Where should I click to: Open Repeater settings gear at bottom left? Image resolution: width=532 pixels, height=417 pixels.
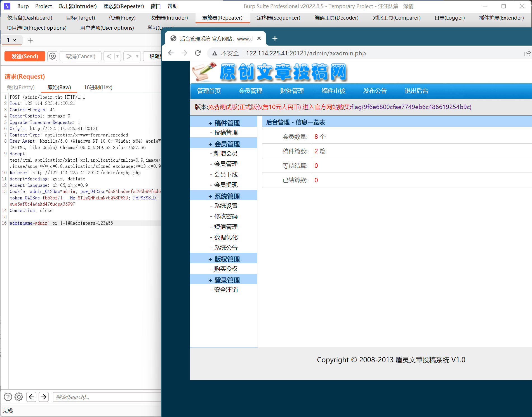tap(19, 397)
